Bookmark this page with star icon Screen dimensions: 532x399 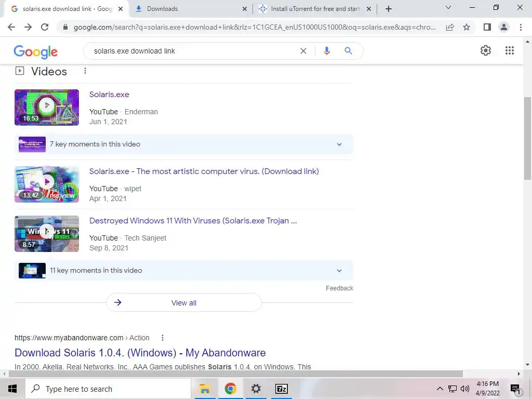click(467, 27)
